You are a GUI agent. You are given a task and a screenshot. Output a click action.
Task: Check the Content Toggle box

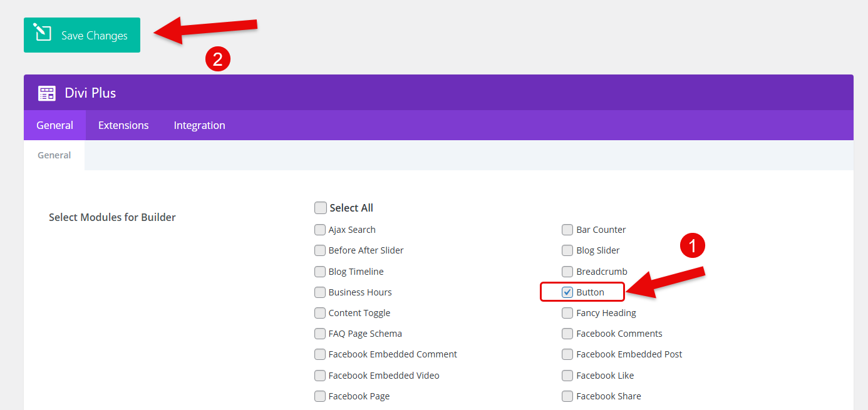tap(320, 313)
